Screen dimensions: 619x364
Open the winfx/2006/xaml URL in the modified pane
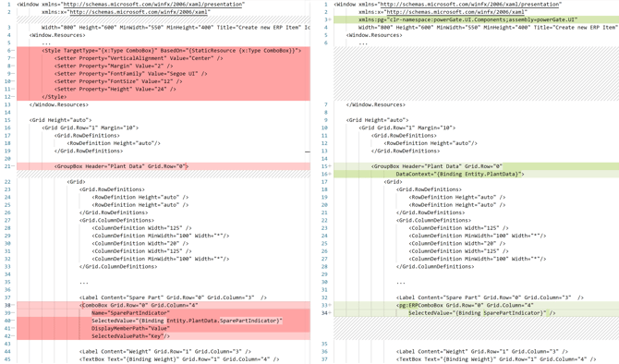click(456, 12)
